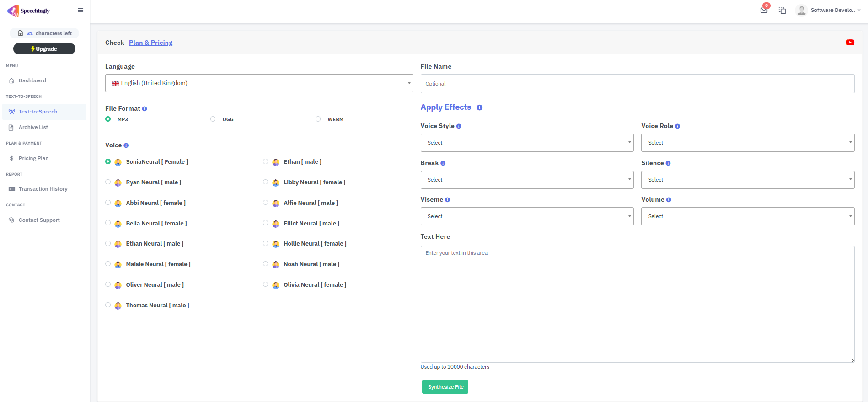Click the copy/stack icon in top bar
The image size is (868, 402).
click(782, 10)
